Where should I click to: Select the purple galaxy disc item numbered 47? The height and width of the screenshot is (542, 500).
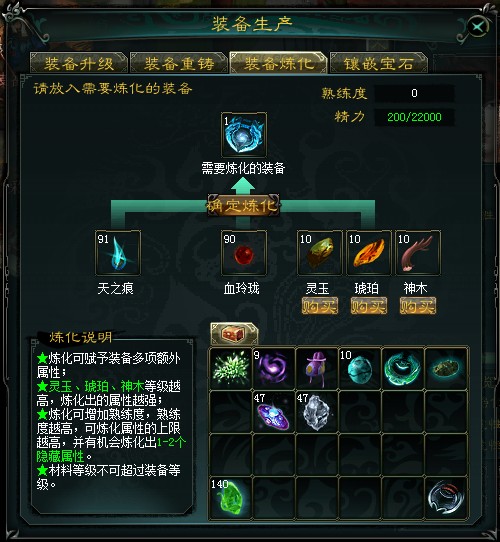(274, 411)
